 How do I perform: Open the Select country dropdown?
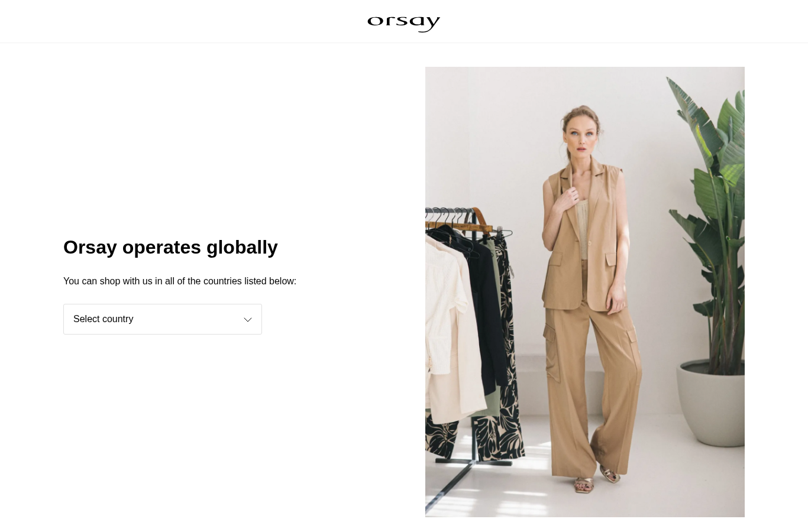coord(163,319)
